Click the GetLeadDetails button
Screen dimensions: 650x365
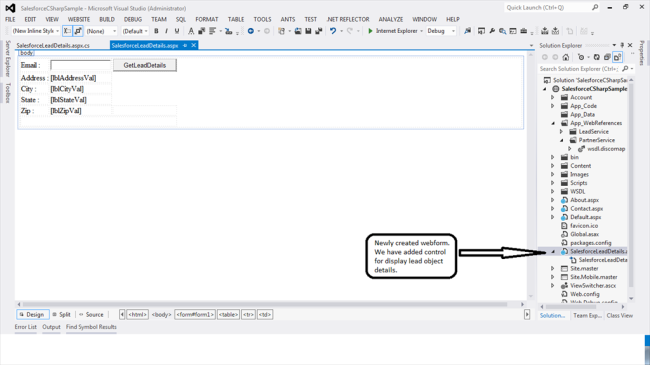(x=145, y=65)
